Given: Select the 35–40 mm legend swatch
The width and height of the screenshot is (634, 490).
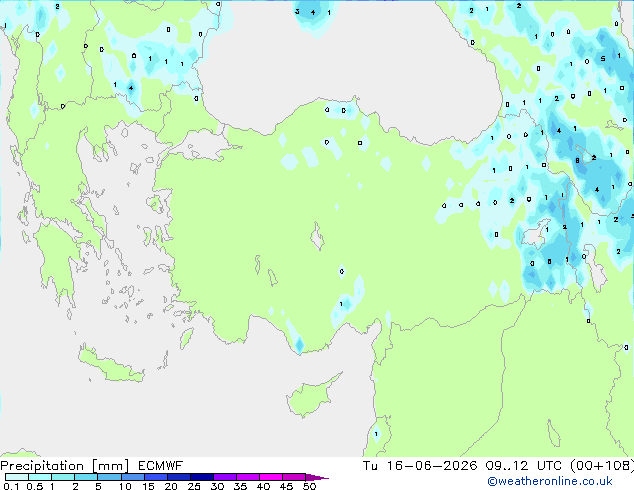Looking at the screenshot, I should coord(247,477).
